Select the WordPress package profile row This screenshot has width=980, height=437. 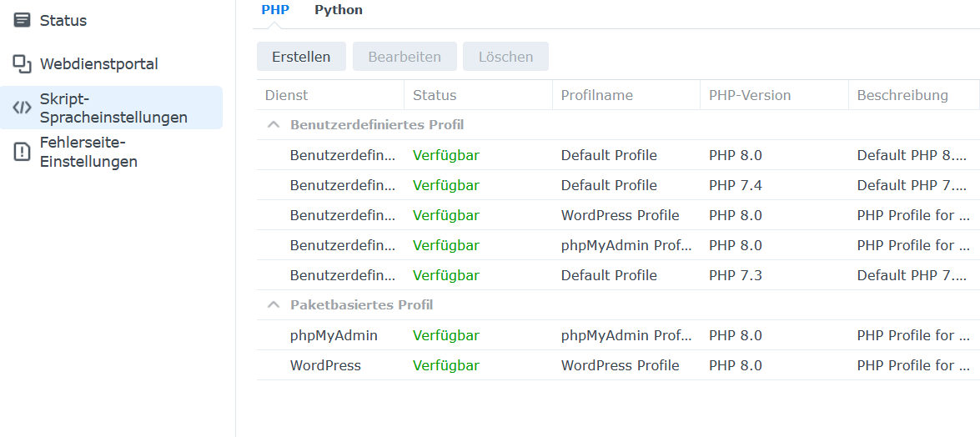coord(618,365)
